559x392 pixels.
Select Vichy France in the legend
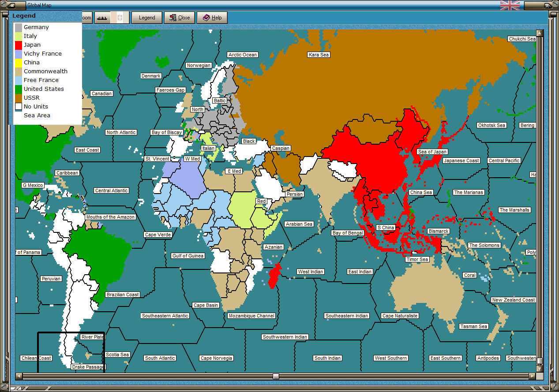[x=43, y=53]
